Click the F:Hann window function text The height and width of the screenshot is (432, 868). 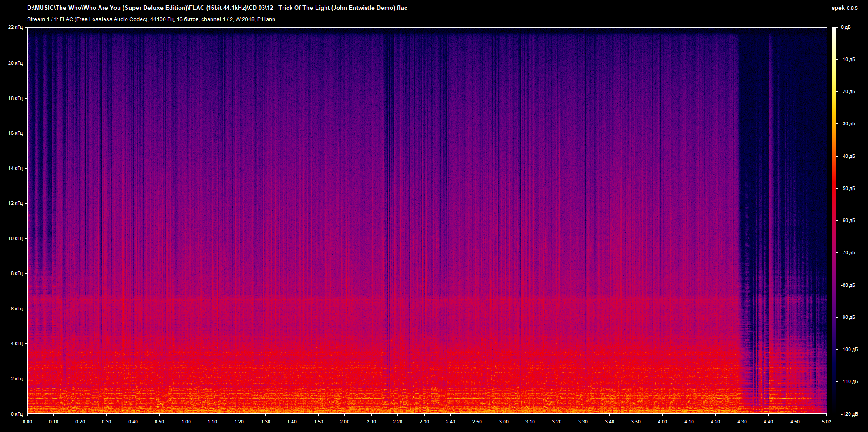point(266,19)
